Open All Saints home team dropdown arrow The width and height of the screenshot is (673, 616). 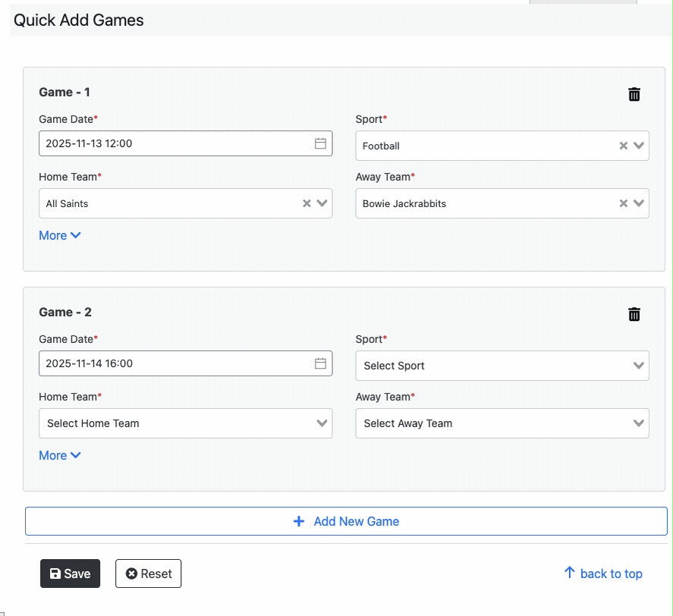[x=322, y=203]
